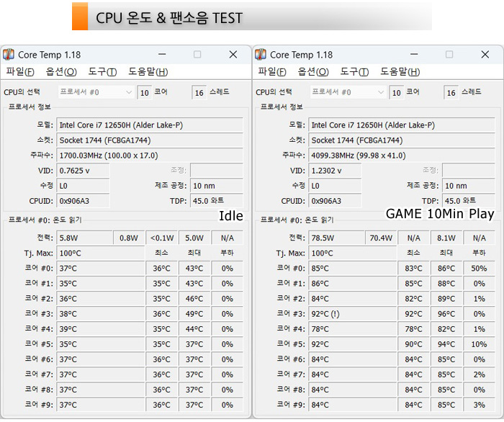
Task: Click the model field in the left window
Action: (149, 125)
